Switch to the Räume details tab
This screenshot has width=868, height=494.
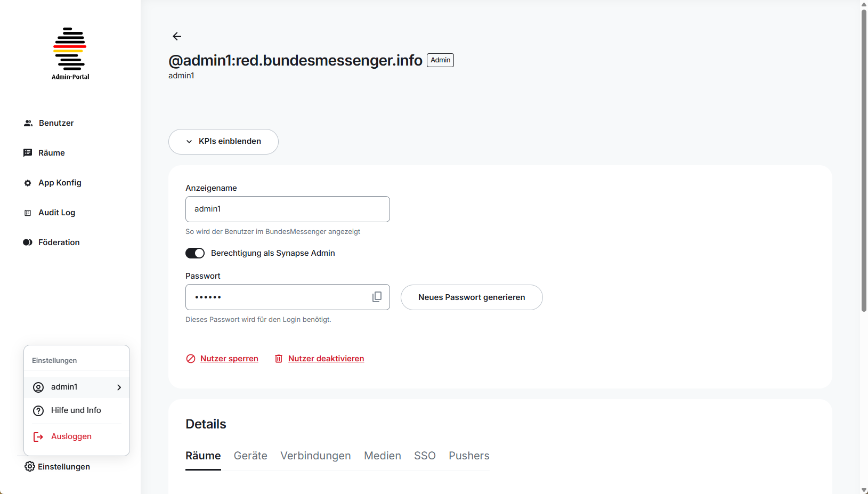(203, 456)
